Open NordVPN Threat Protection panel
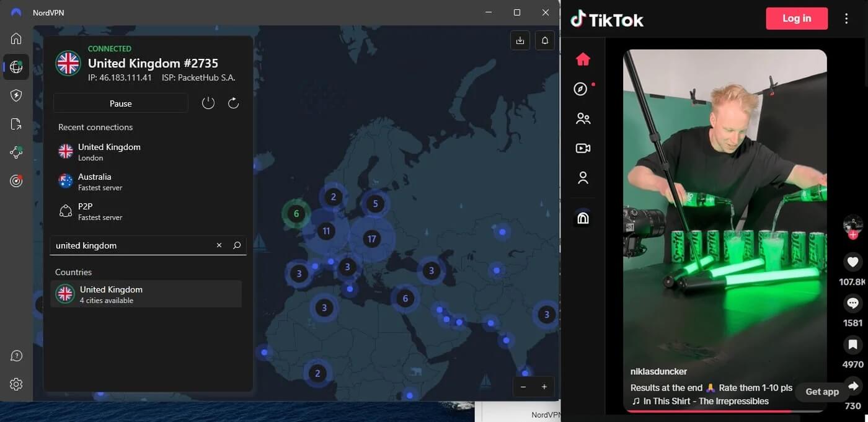Screen dimensions: 868x422 tap(15, 95)
